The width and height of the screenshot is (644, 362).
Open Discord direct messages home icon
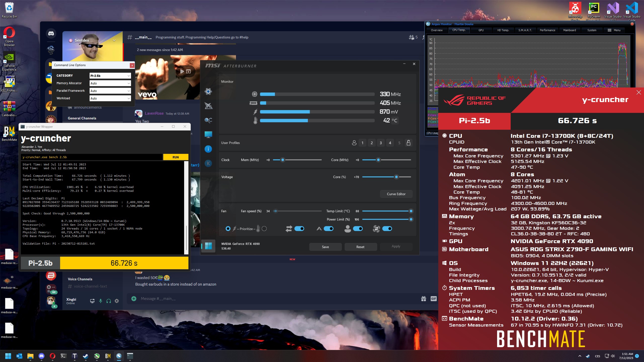tap(51, 33)
